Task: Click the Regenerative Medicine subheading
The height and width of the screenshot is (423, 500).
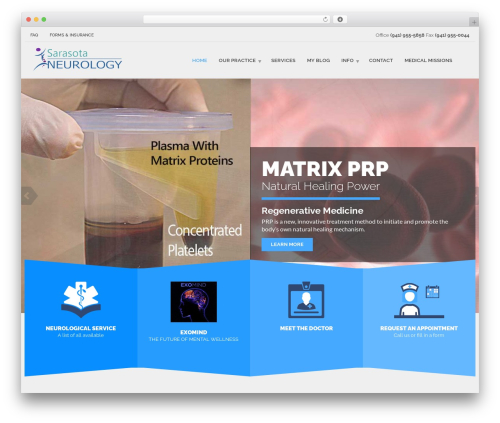Action: pos(312,211)
